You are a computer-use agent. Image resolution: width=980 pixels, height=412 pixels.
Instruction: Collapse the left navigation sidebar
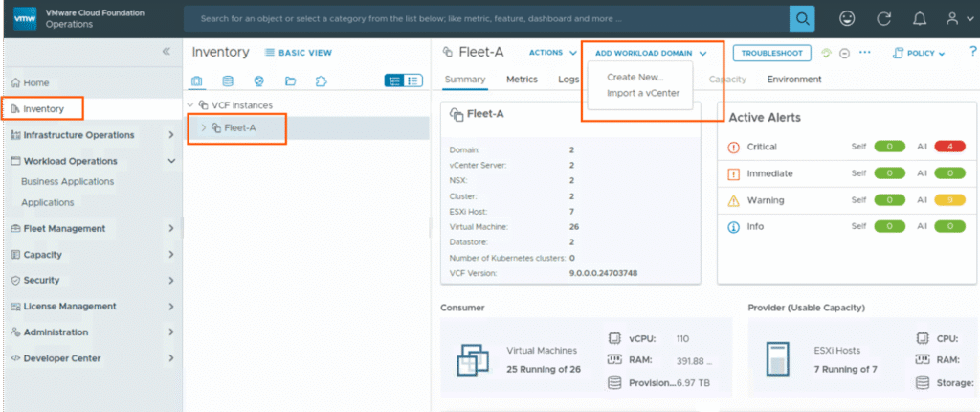pos(167,52)
